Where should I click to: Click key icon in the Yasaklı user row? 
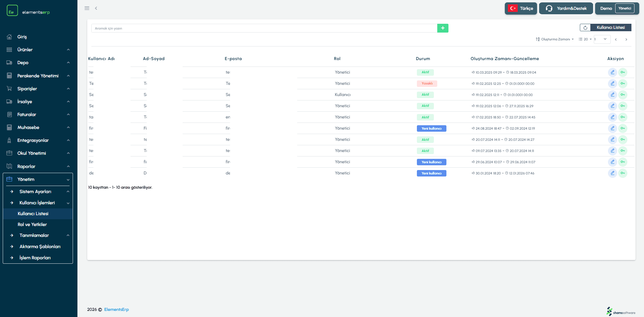[x=623, y=83]
